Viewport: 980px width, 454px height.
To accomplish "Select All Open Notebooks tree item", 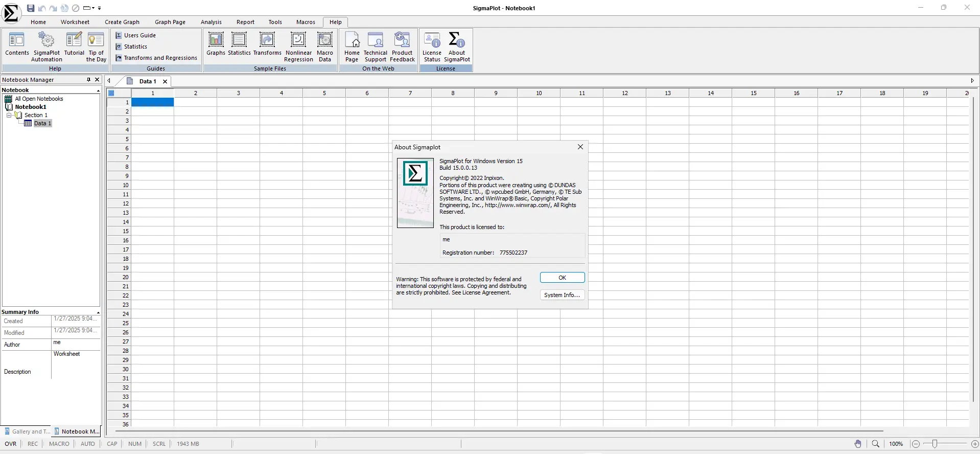I will (x=39, y=99).
